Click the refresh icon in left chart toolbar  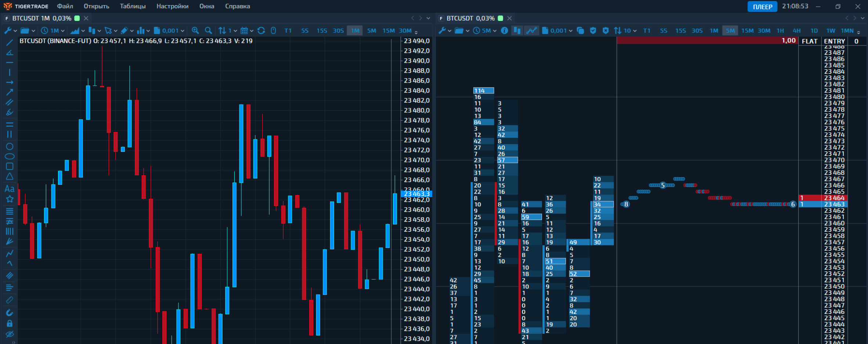click(x=261, y=31)
